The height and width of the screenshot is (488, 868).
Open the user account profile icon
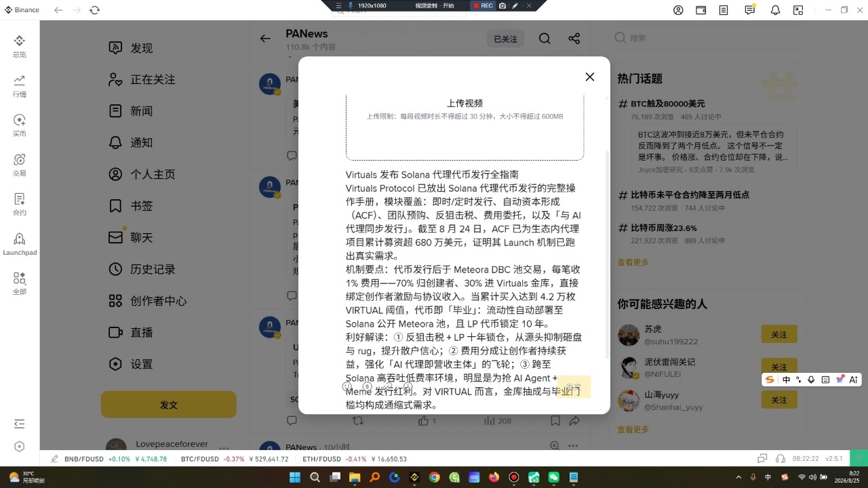678,10
